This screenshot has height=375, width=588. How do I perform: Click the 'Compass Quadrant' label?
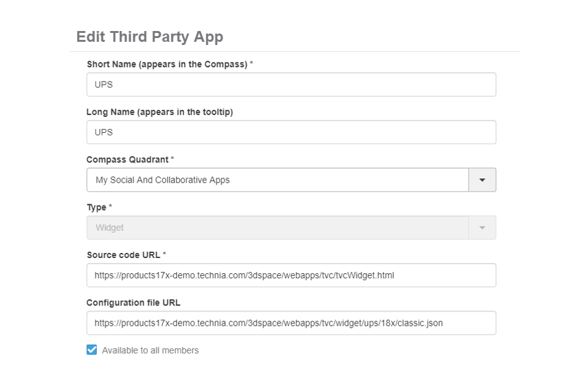[x=128, y=159]
